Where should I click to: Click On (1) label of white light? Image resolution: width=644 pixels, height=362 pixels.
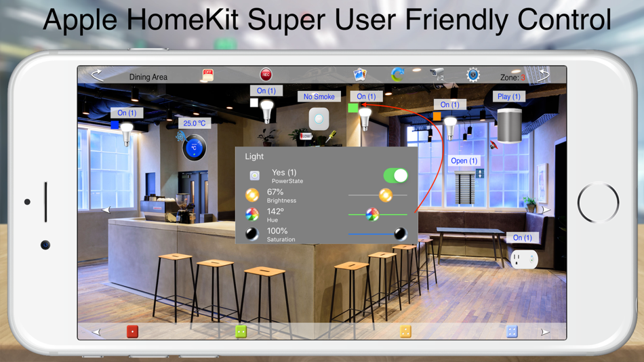pos(266,91)
